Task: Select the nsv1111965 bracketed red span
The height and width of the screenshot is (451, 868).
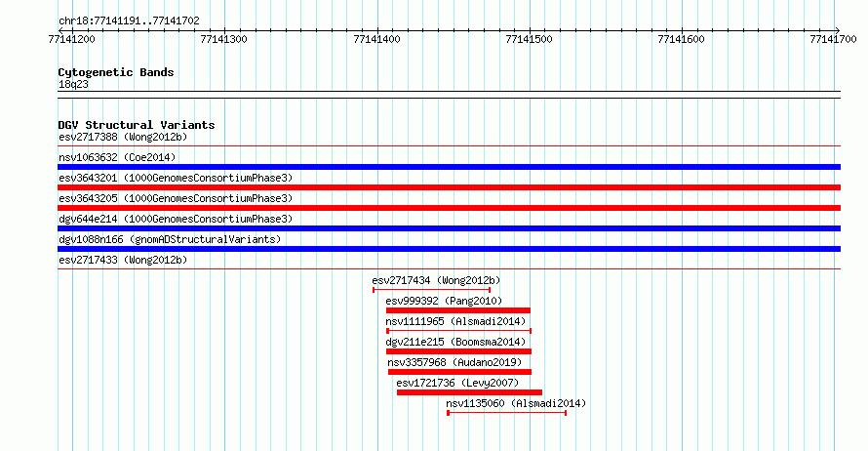Action: coord(459,331)
